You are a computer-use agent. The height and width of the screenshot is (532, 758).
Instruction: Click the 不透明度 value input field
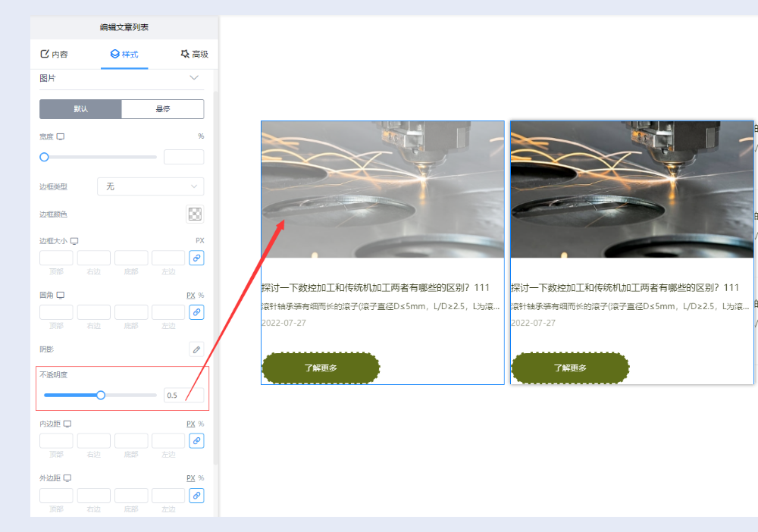pyautogui.click(x=183, y=395)
